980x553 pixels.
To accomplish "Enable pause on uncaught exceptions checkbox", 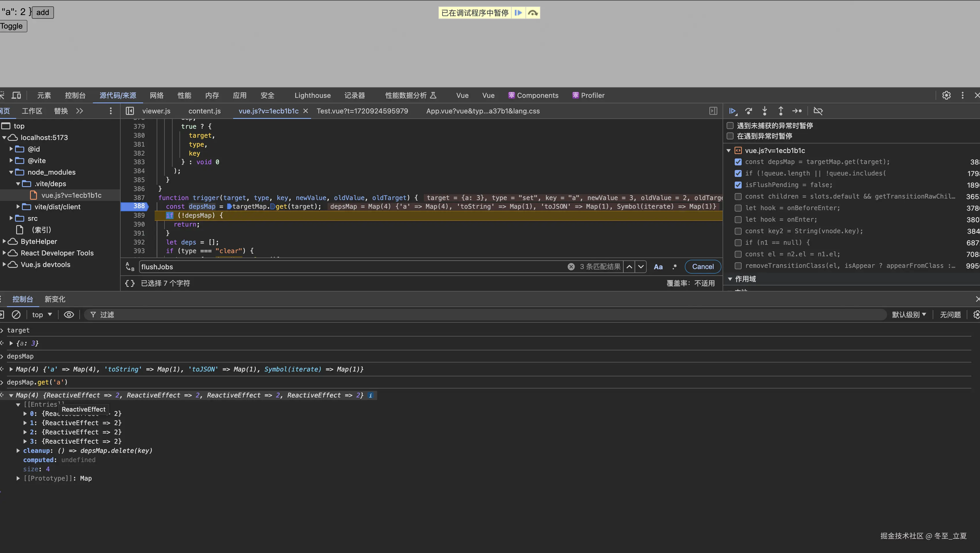I will click(x=730, y=126).
